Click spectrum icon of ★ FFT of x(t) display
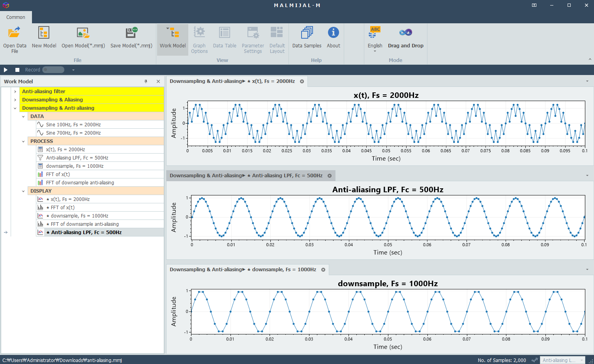Image resolution: width=594 pixels, height=364 pixels. 40,207
